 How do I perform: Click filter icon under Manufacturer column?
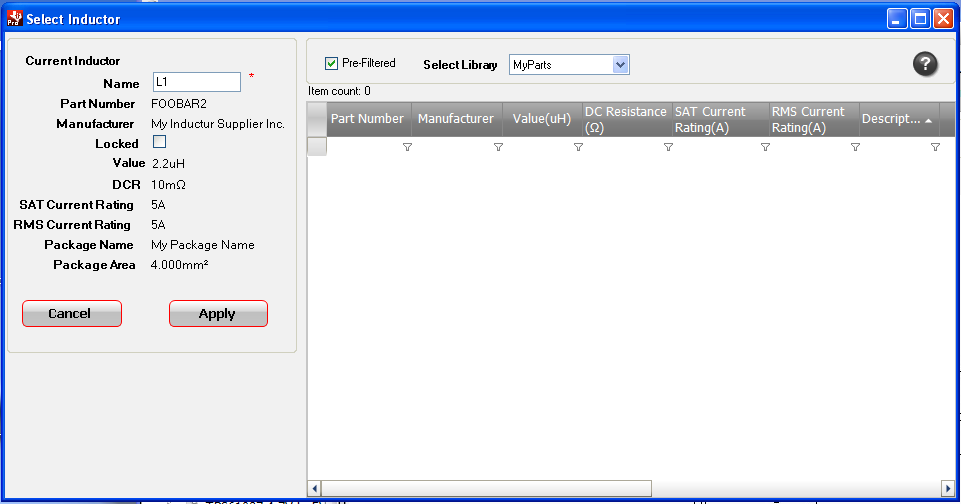(498, 147)
